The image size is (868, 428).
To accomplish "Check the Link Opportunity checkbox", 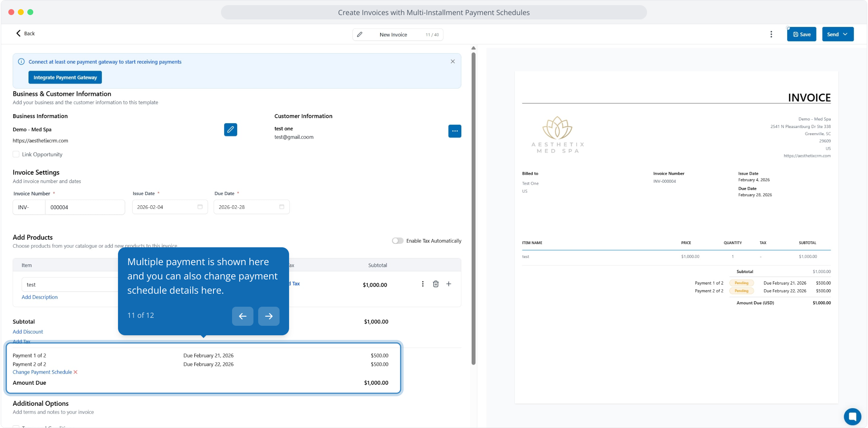I will 16,154.
